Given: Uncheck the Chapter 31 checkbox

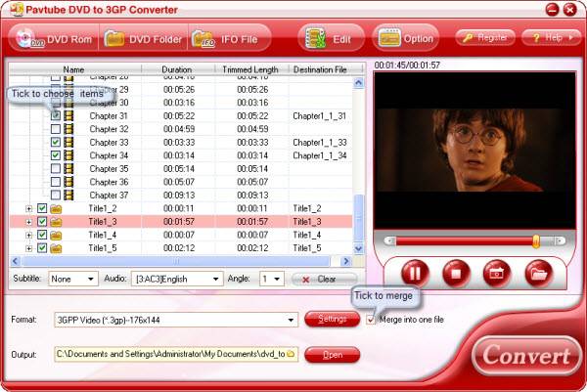Looking at the screenshot, I should point(56,115).
